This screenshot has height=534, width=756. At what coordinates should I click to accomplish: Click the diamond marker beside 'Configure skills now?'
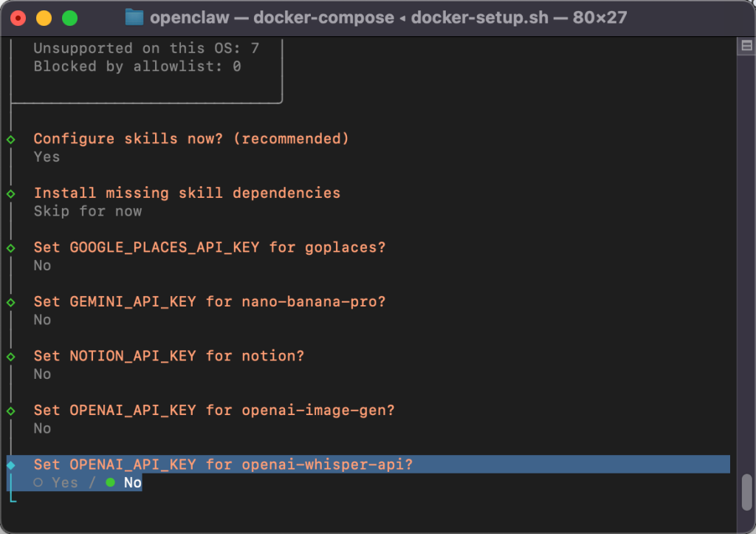(10, 138)
